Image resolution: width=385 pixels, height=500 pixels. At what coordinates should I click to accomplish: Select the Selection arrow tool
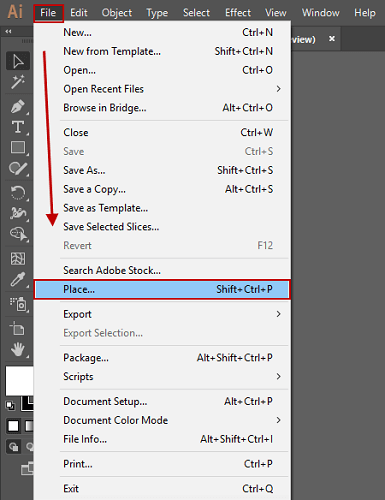click(x=18, y=61)
